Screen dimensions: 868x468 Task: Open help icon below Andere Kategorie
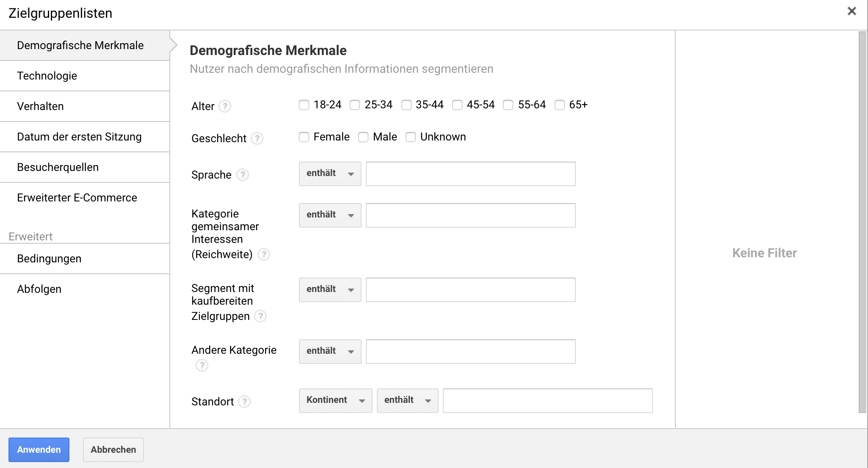[202, 365]
